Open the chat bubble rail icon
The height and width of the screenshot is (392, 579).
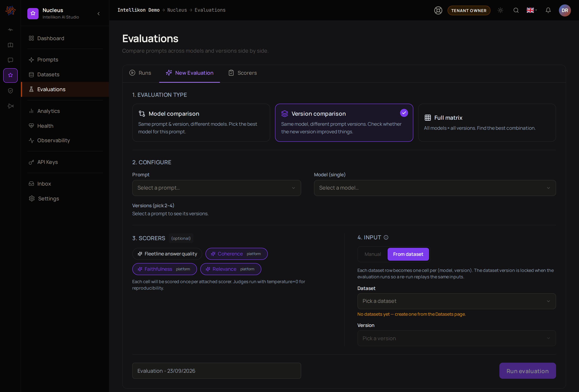pos(10,60)
